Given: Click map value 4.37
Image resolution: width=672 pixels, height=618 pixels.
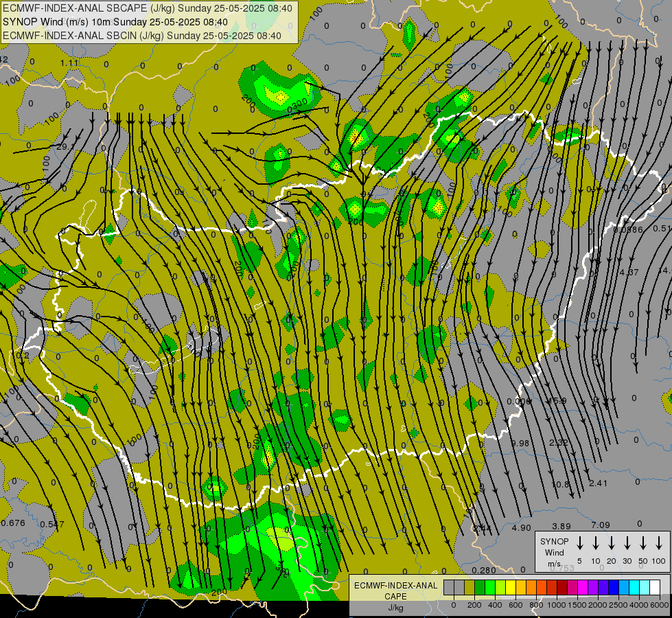Looking at the screenshot, I should click(x=629, y=272).
